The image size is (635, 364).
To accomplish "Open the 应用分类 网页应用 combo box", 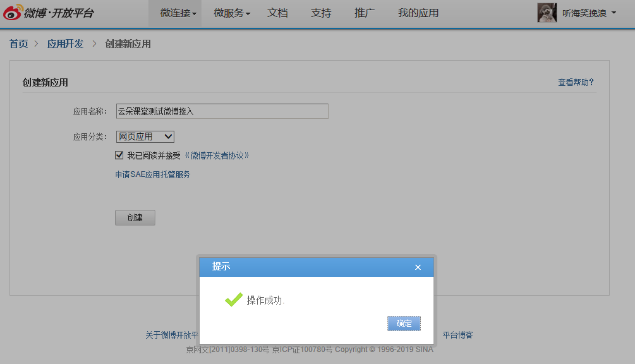I will (x=145, y=137).
